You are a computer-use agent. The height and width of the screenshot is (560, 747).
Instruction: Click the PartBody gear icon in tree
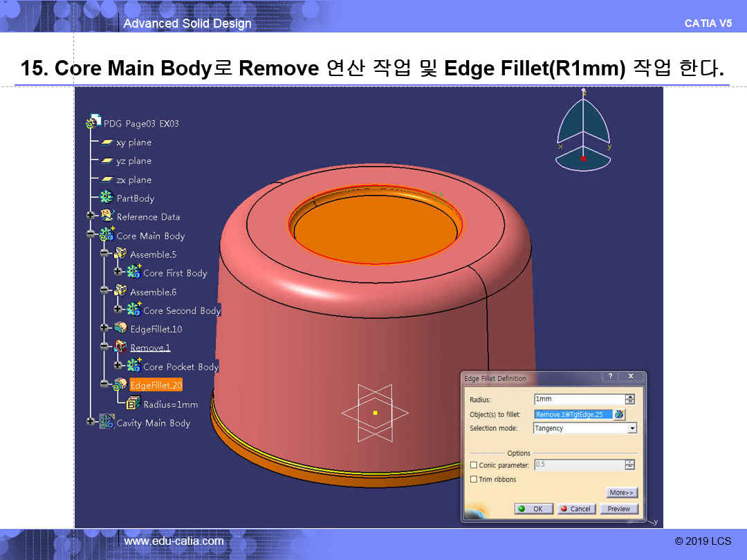coord(107,198)
